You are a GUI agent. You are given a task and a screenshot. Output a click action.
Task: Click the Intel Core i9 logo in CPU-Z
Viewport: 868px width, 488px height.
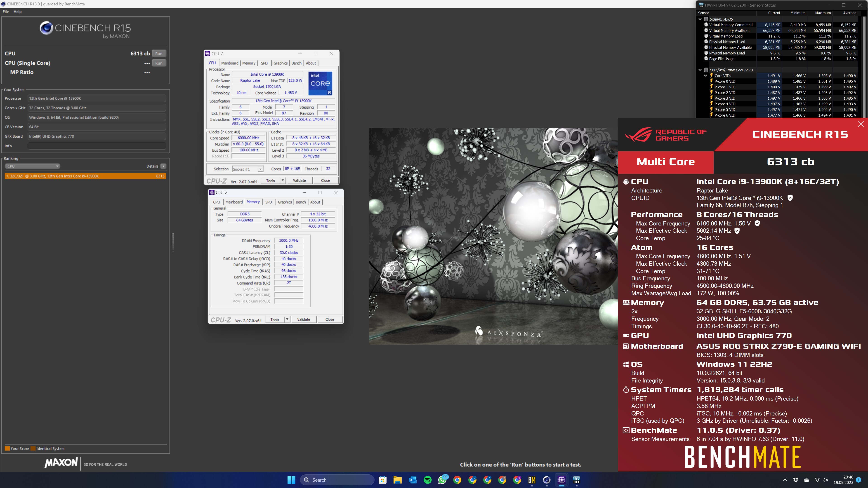pyautogui.click(x=320, y=83)
